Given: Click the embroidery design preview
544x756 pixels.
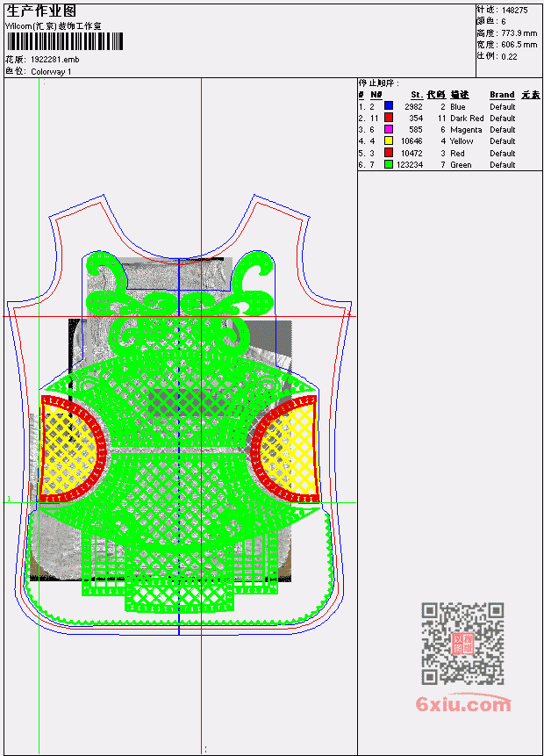Looking at the screenshot, I should [x=179, y=414].
